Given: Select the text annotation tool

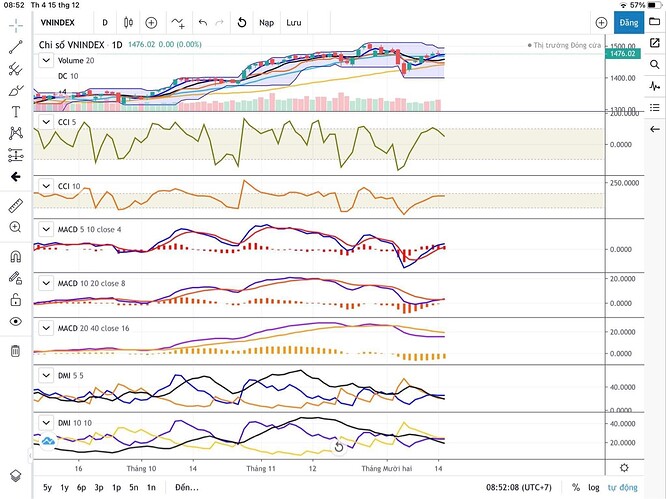Looking at the screenshot, I should pos(16,112).
